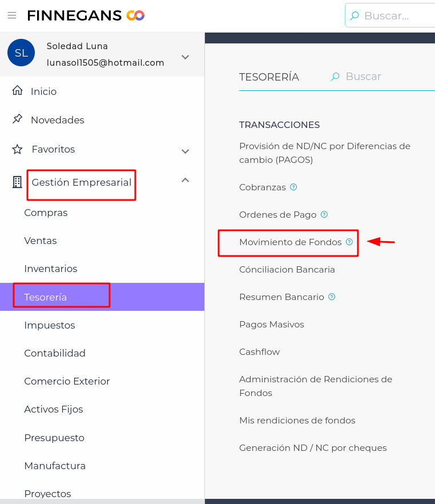
Task: Click the top Buscar search box
Action: pos(394,16)
